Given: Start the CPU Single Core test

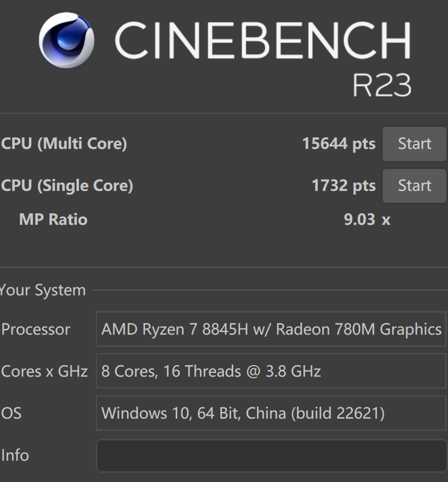Looking at the screenshot, I should click(414, 186).
